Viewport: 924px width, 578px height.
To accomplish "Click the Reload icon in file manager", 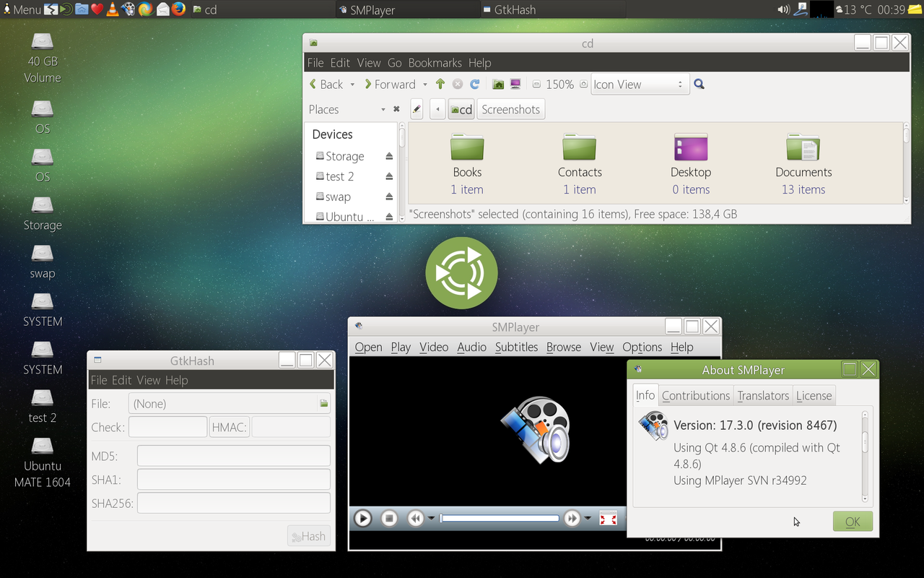I will [475, 84].
